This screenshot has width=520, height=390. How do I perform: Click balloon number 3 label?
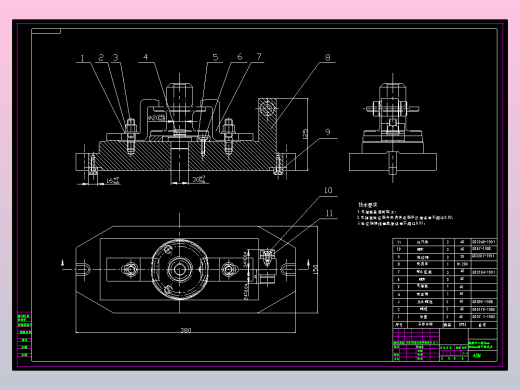116,58
